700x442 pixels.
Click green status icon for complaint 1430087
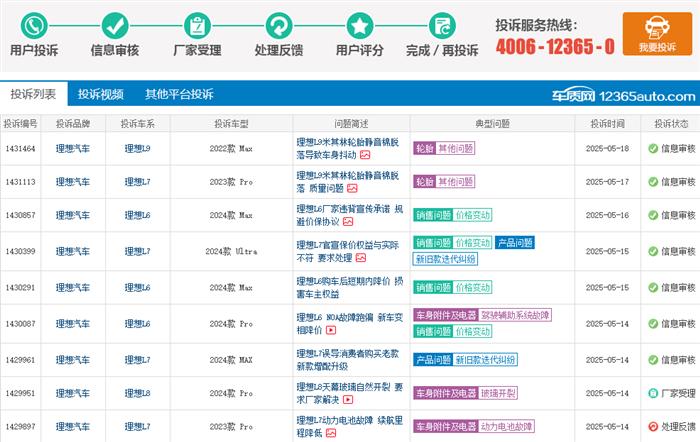(x=653, y=324)
